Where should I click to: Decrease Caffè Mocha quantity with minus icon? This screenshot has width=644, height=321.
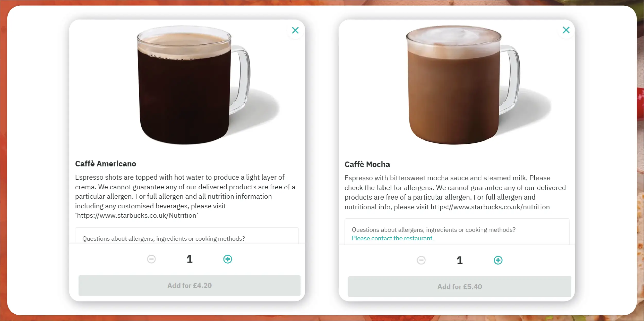pos(421,260)
